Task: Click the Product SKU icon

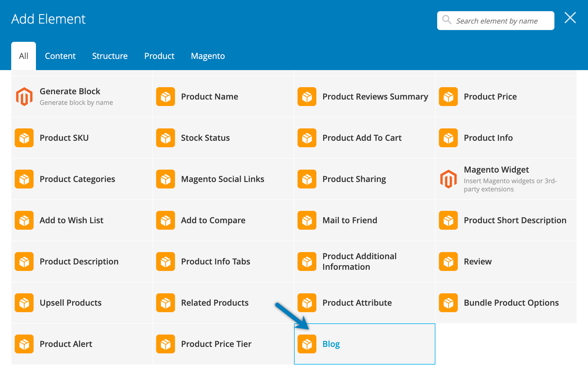Action: (24, 138)
